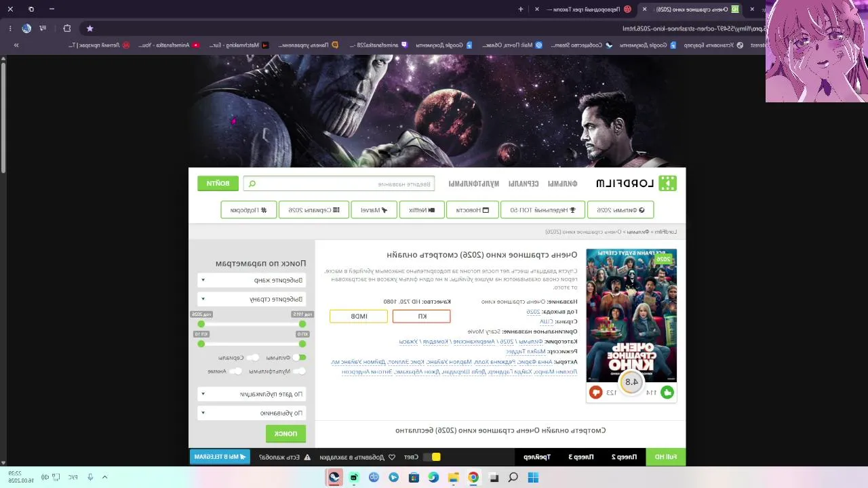Click the microphone icon in system tray
The height and width of the screenshot is (488, 868).
coord(90,477)
